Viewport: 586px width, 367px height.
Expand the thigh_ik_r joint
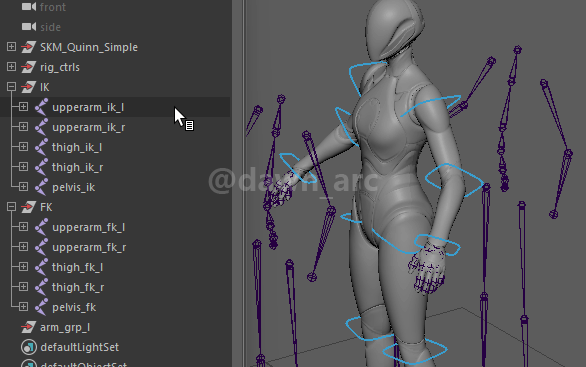click(x=23, y=167)
